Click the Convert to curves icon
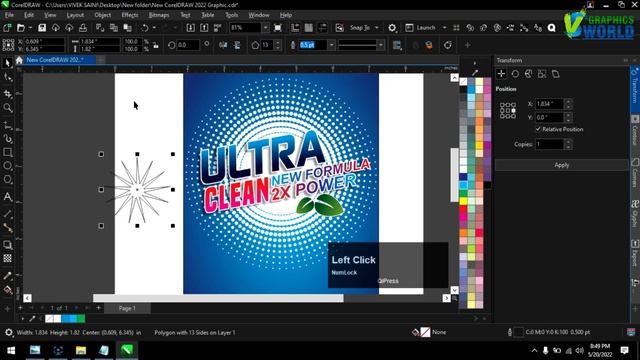 (448, 45)
